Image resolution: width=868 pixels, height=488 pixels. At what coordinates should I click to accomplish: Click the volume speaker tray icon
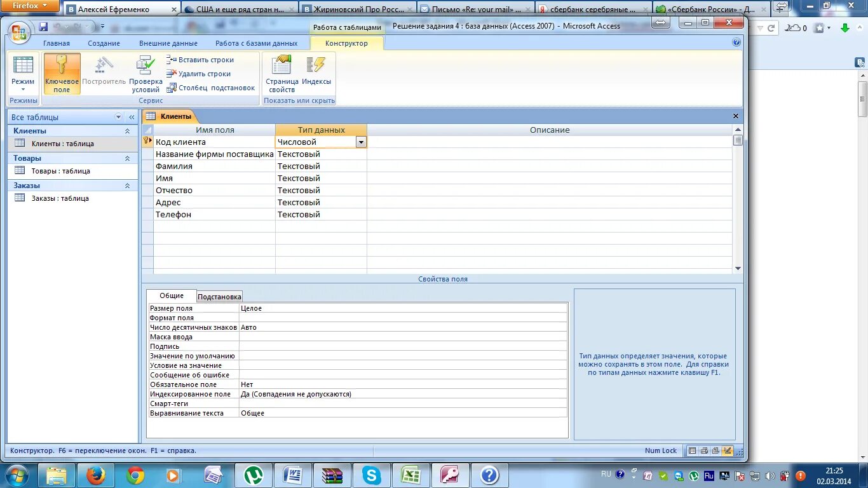point(770,475)
